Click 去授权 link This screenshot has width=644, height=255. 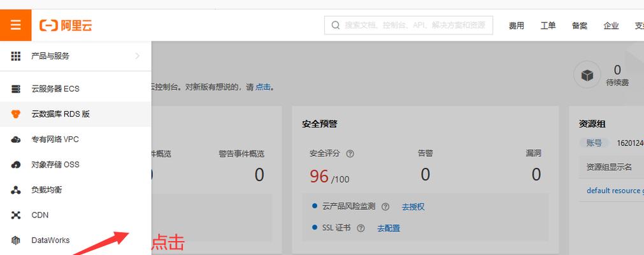413,207
